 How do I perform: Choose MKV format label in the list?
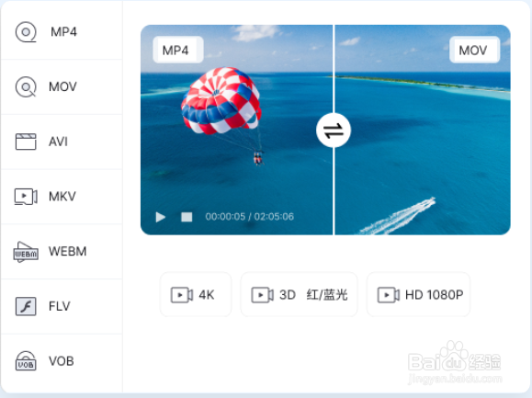click(x=62, y=197)
